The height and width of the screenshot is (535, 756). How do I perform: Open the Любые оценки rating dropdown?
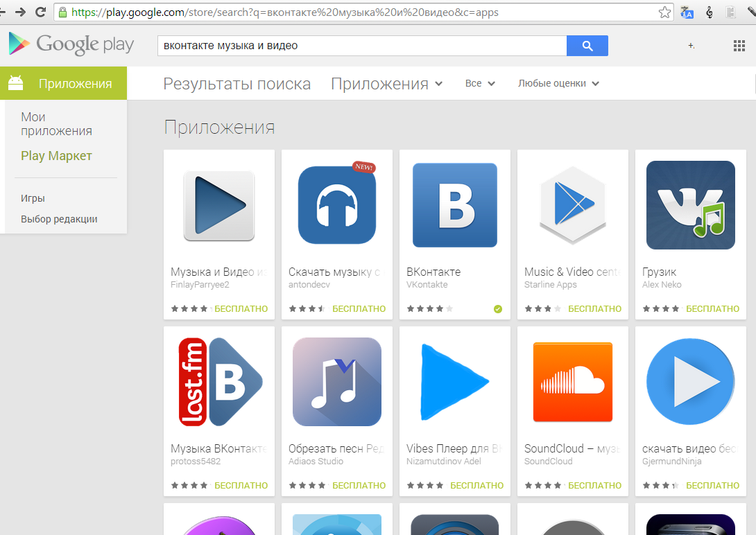pos(558,83)
